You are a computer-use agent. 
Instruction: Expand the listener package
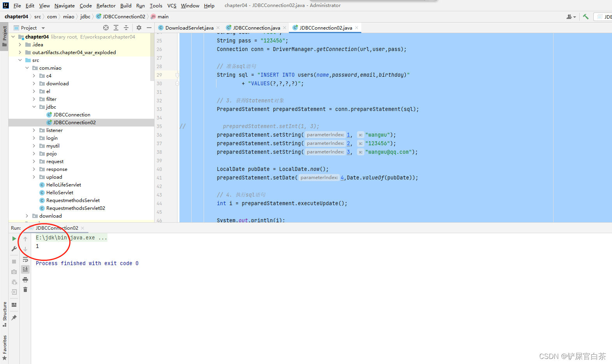pyautogui.click(x=34, y=130)
